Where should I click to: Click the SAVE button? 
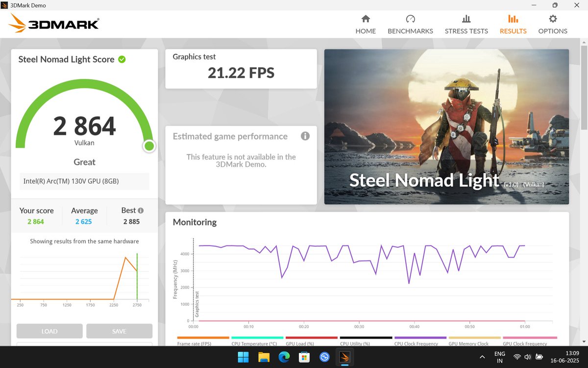119,331
